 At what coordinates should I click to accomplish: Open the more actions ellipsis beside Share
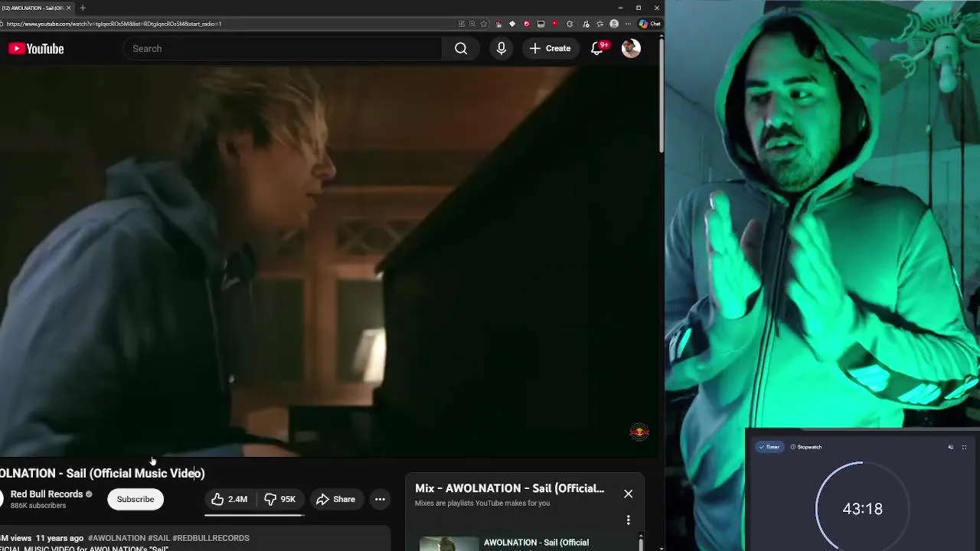380,499
